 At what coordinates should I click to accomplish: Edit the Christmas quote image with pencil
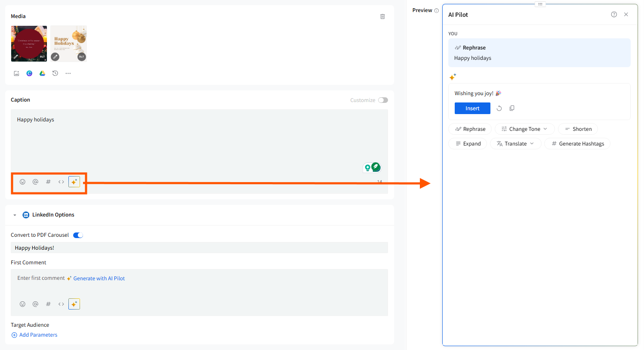click(x=16, y=56)
